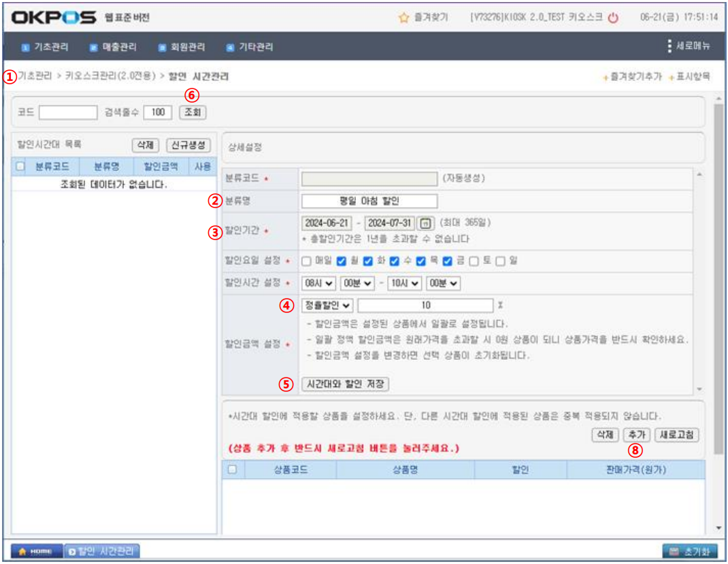This screenshot has height=564, width=728.
Task: Click the 분류명 text field
Action: pos(369,201)
